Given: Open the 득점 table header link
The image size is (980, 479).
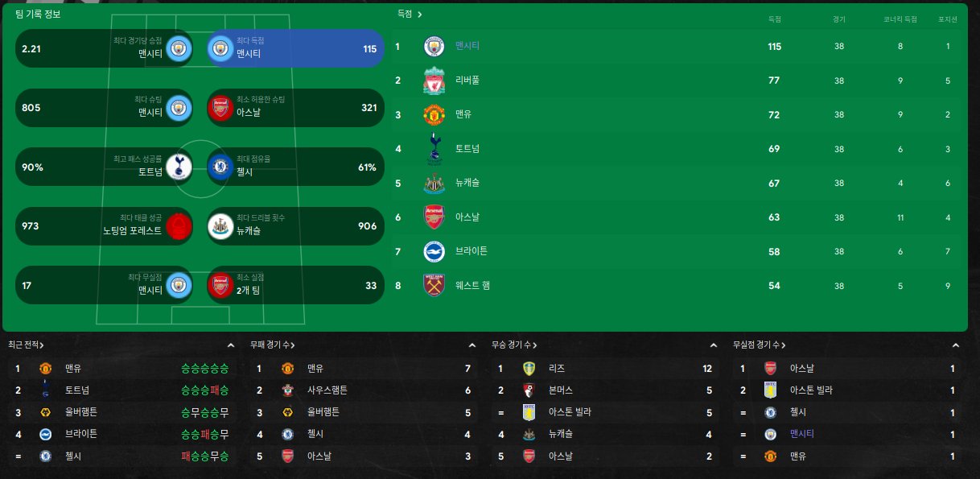Looking at the screenshot, I should point(410,14).
